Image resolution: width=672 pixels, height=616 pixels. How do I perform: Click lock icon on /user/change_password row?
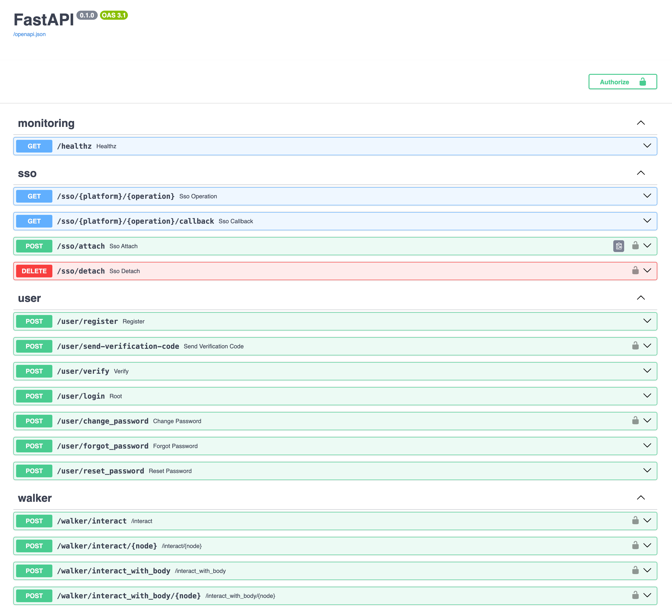(x=635, y=420)
